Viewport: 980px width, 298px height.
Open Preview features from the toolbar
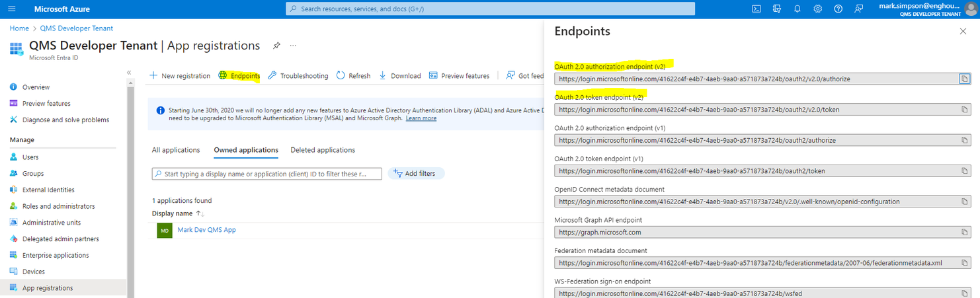point(460,76)
